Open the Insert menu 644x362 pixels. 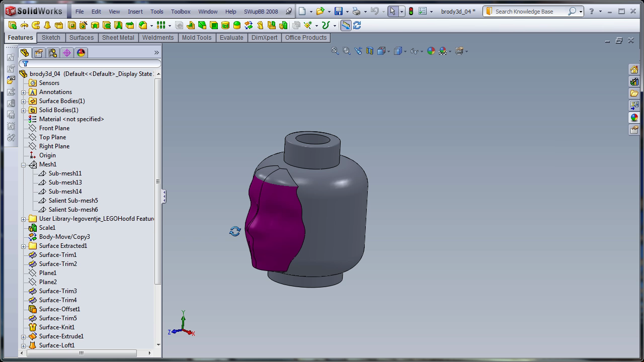pos(135,11)
